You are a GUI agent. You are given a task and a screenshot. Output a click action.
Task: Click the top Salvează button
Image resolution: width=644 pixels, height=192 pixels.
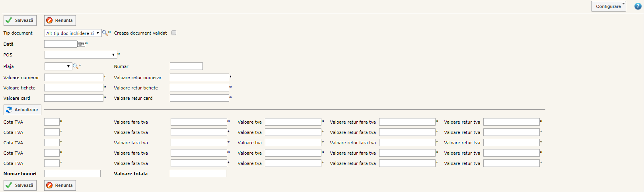(x=20, y=20)
